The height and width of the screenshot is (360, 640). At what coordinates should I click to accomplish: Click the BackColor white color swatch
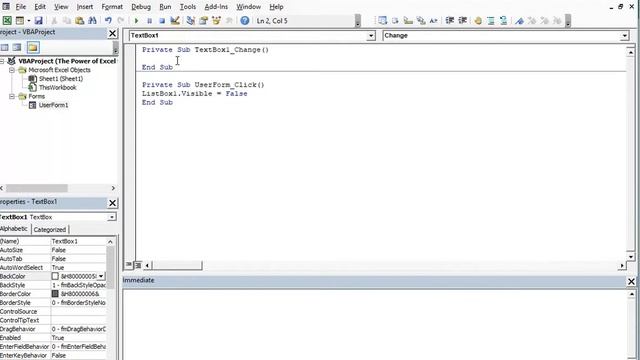55,276
